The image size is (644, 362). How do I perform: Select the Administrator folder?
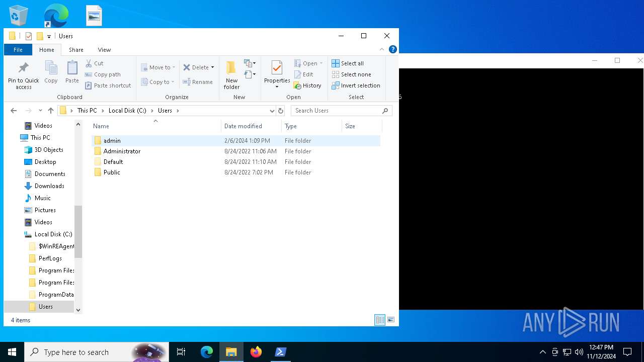tap(236, 151)
